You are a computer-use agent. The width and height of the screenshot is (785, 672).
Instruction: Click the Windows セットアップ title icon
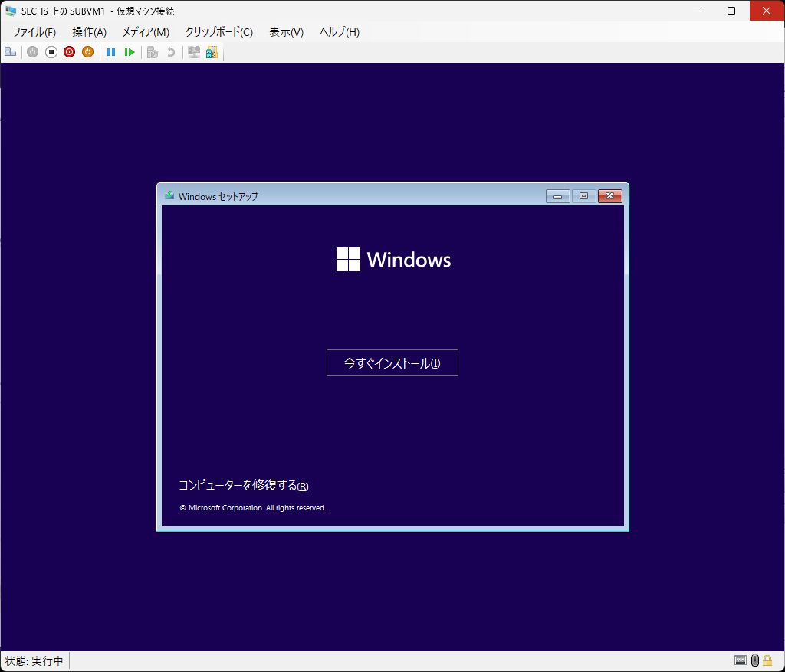169,195
